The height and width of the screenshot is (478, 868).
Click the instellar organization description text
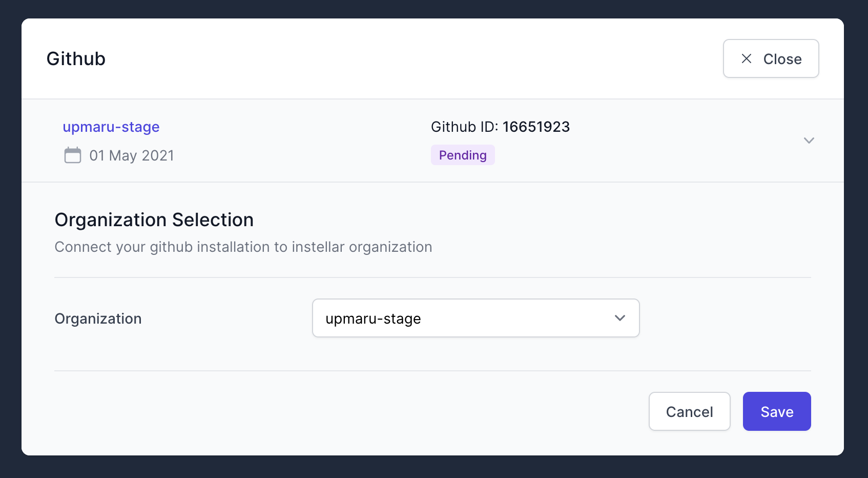click(243, 247)
